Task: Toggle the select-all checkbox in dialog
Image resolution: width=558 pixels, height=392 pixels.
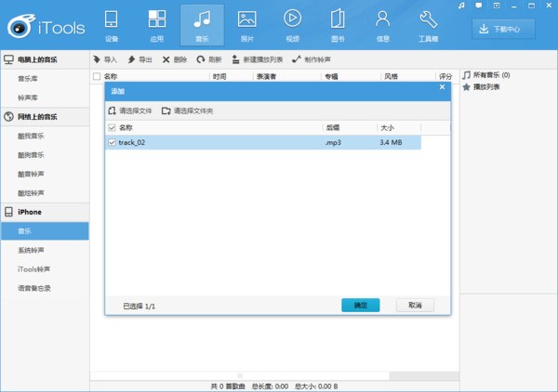Action: pos(112,127)
